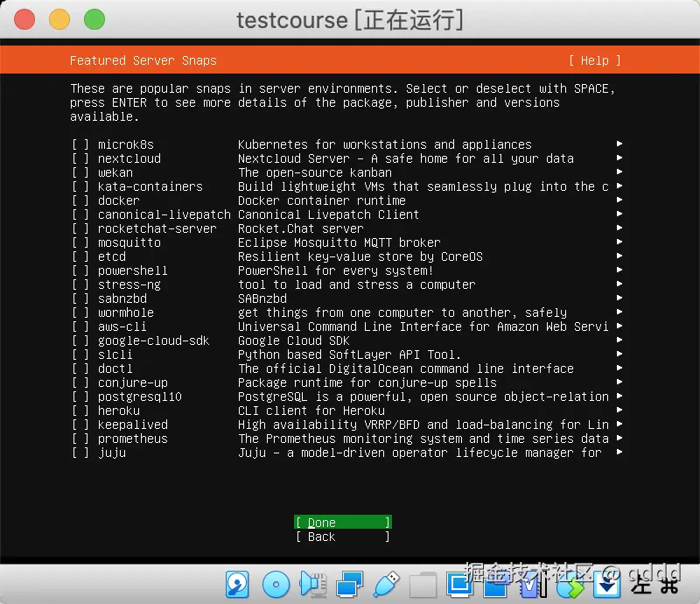Expand the powershell row arrow
This screenshot has width=700, height=604.
(619, 270)
